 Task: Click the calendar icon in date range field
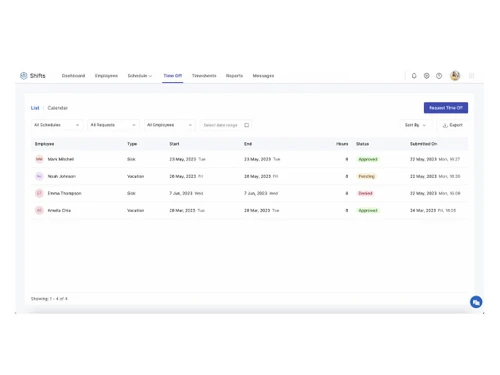pos(246,125)
